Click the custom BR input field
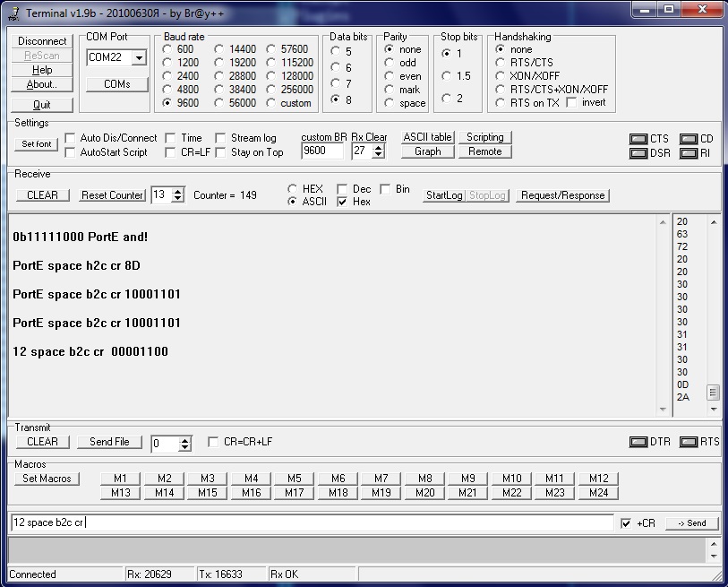 click(x=322, y=151)
